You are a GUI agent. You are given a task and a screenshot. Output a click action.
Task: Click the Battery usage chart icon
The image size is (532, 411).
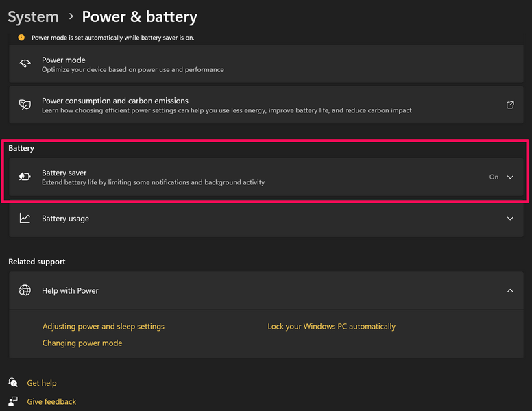click(25, 219)
